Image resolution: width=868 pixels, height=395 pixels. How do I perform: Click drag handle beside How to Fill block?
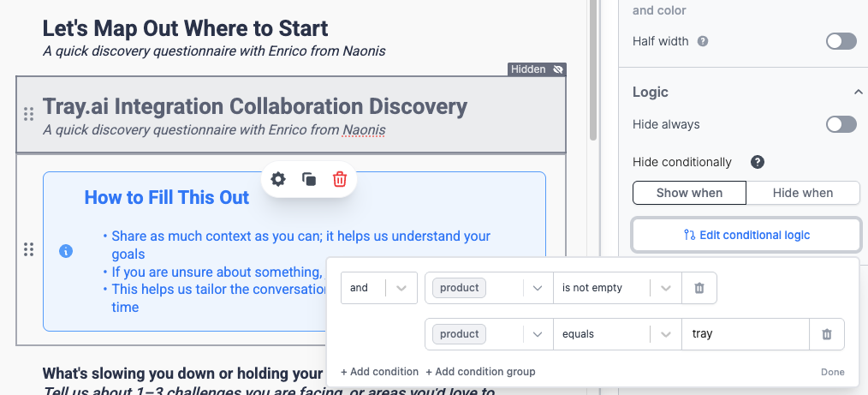28,249
